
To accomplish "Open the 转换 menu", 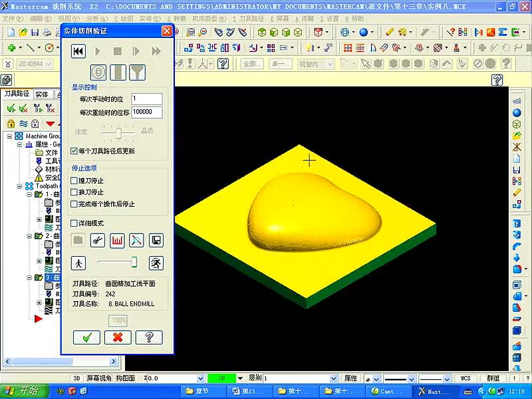I will (176, 19).
